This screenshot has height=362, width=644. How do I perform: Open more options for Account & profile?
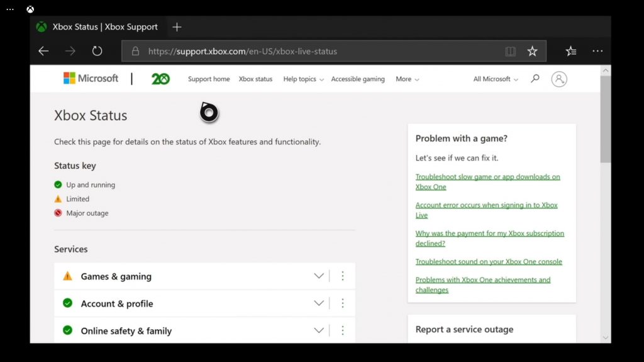tap(343, 303)
